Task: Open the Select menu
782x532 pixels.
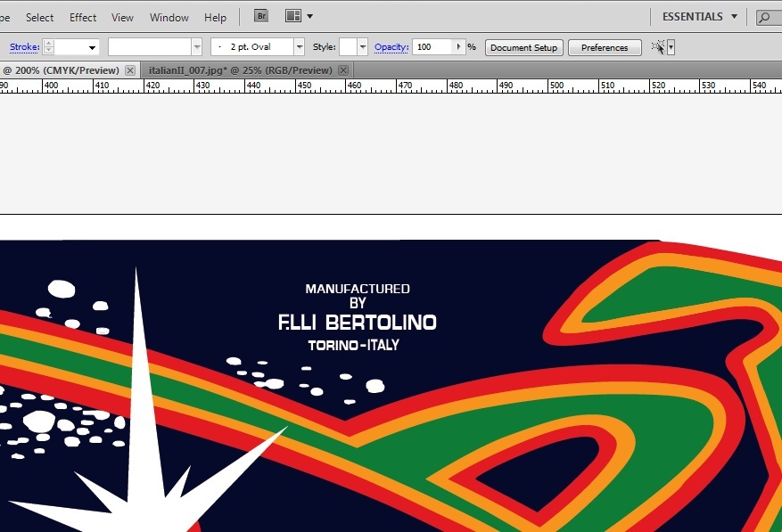Action: coord(39,18)
